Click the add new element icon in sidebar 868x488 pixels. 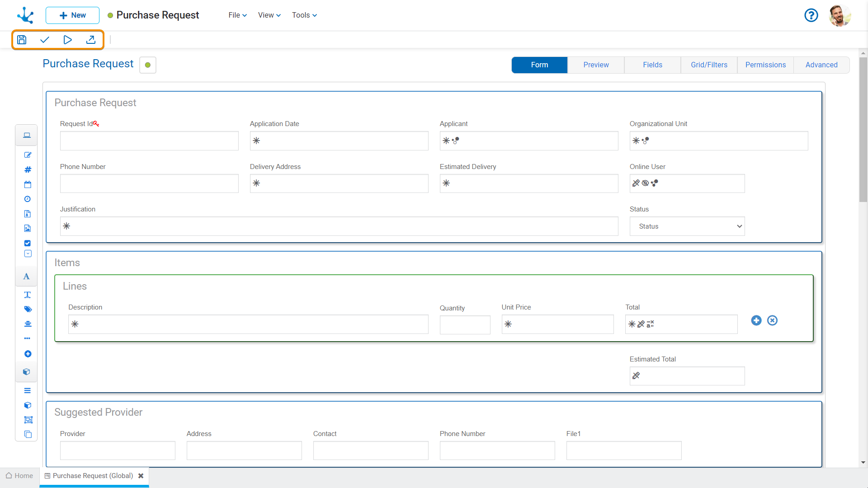pos(27,354)
